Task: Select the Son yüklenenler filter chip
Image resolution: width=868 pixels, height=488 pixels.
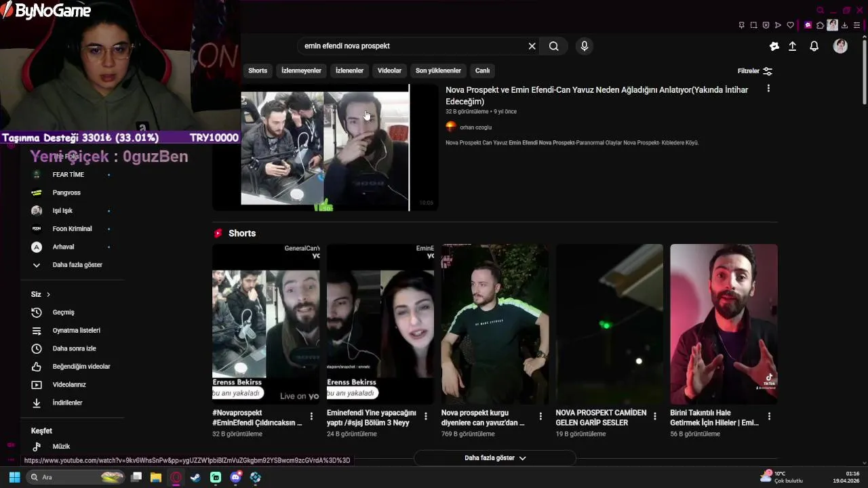Action: click(438, 70)
